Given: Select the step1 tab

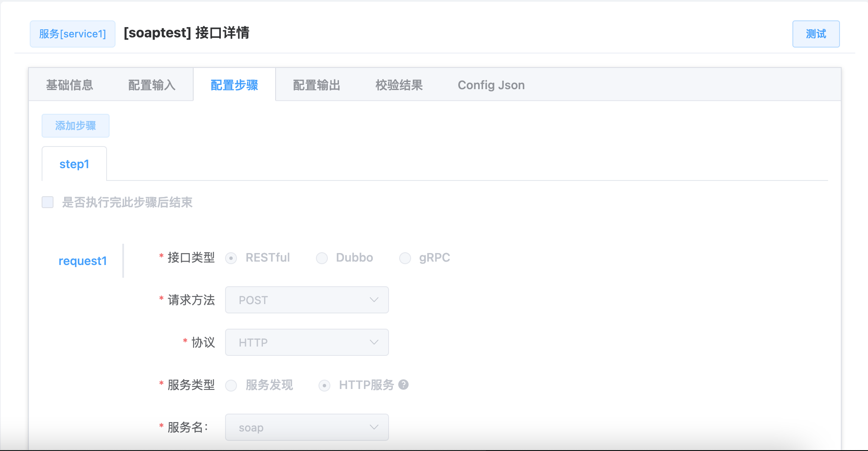Looking at the screenshot, I should (74, 164).
